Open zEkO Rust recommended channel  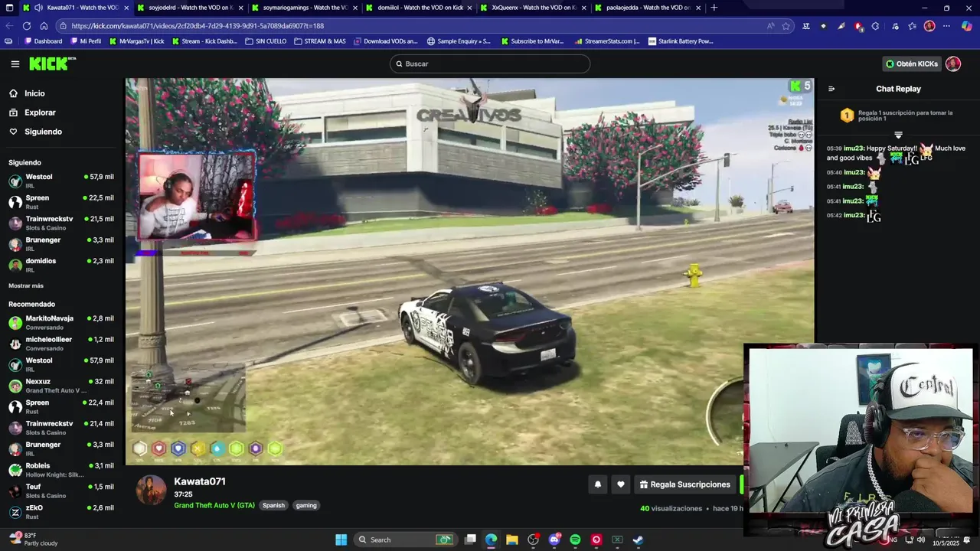point(61,511)
